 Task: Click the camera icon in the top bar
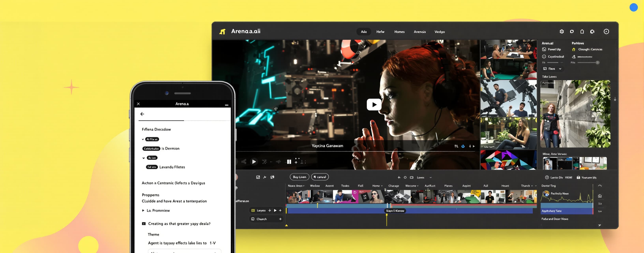tap(572, 31)
